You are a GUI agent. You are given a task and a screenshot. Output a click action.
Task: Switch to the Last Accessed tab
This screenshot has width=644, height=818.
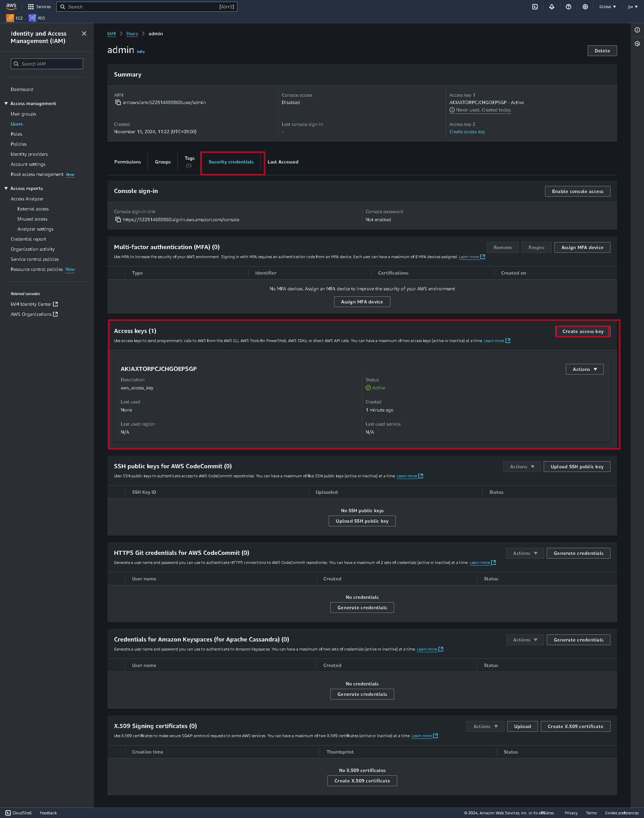coord(283,162)
